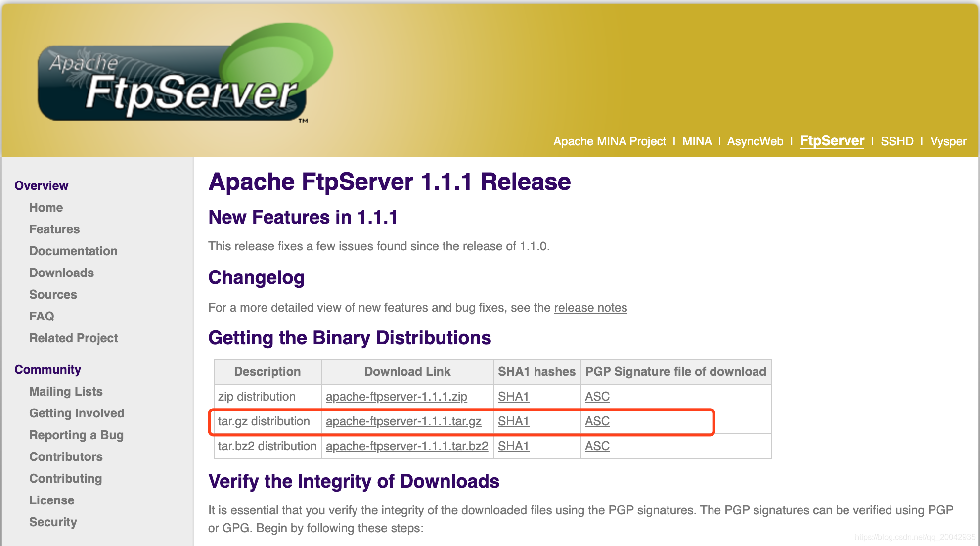Click the Download Link column header
The height and width of the screenshot is (546, 980).
click(407, 372)
